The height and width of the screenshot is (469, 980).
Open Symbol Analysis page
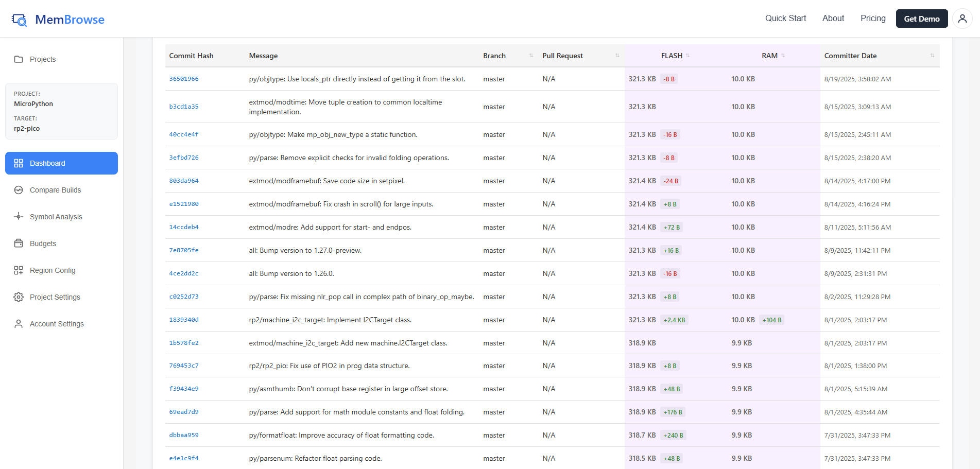(61, 217)
